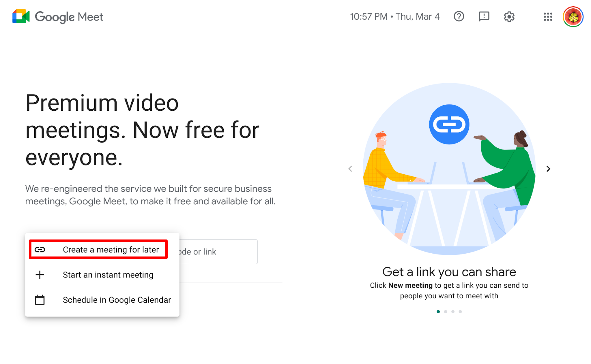Choose Schedule in Google Calendar
The image size is (591, 364).
117,299
